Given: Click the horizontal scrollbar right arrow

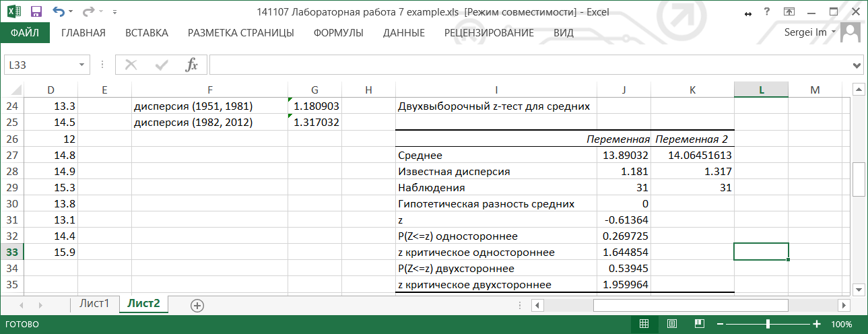Looking at the screenshot, I should [844, 305].
